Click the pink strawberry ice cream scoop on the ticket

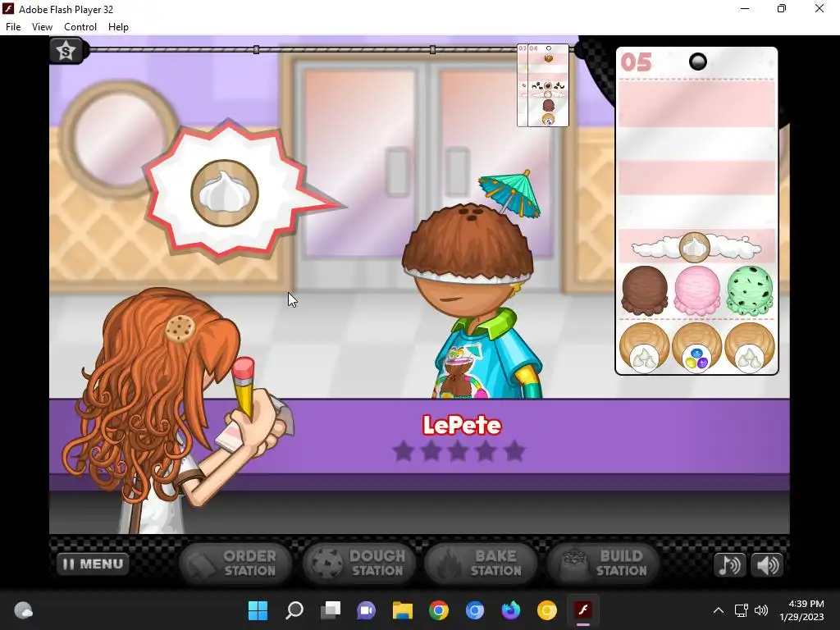click(x=697, y=290)
